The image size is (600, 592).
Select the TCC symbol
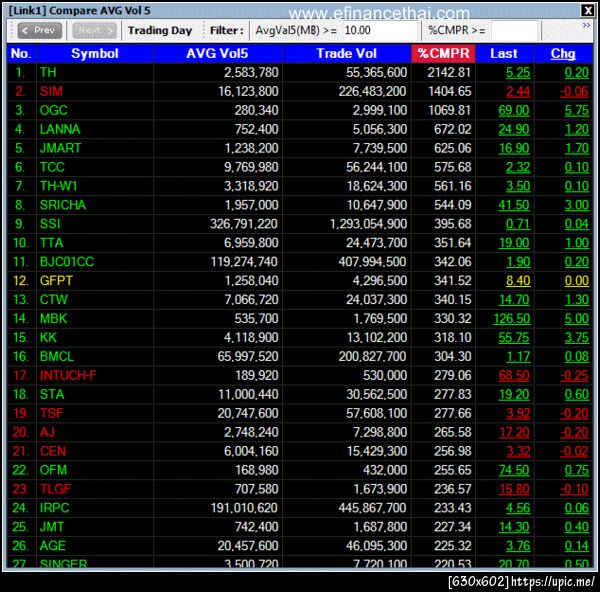[x=52, y=167]
